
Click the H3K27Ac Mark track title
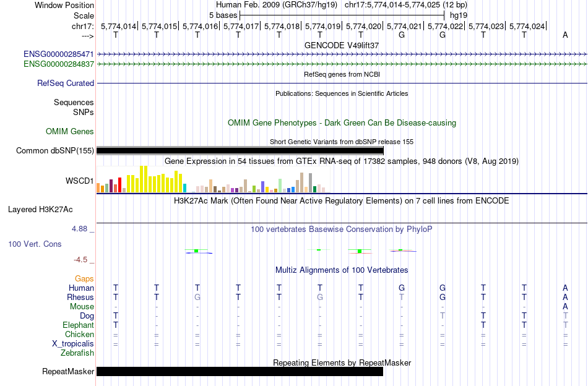pyautogui.click(x=342, y=201)
